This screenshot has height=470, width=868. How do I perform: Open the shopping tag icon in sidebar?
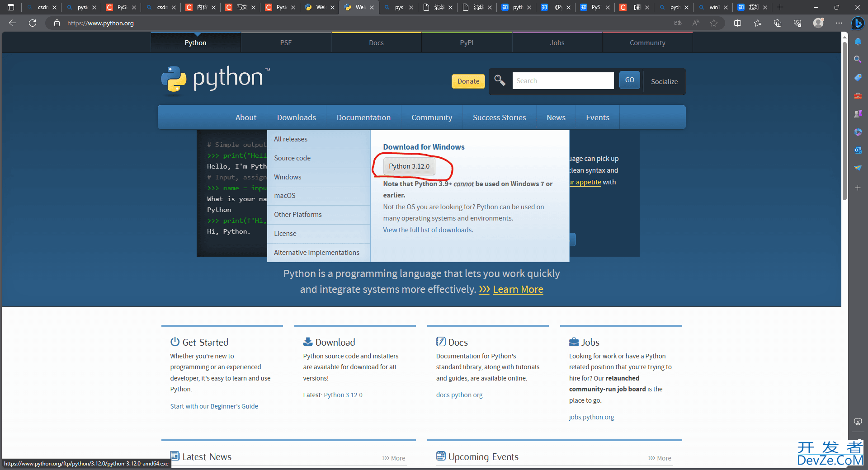[x=858, y=77]
